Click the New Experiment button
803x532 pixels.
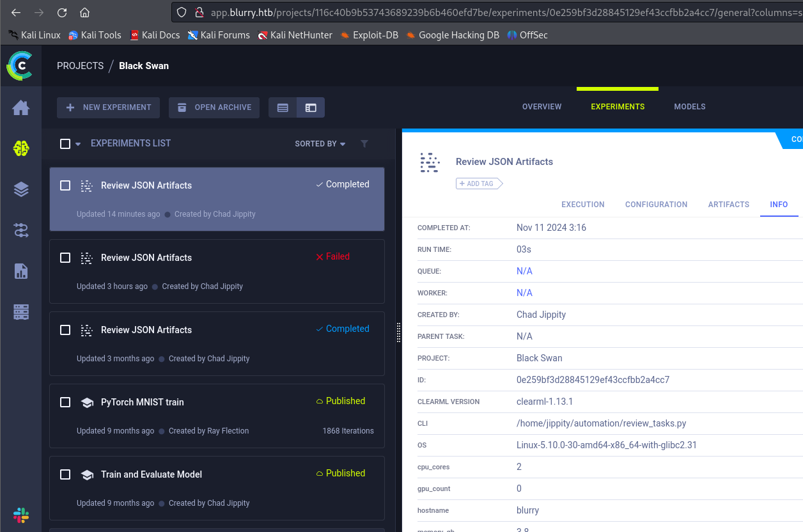[109, 107]
